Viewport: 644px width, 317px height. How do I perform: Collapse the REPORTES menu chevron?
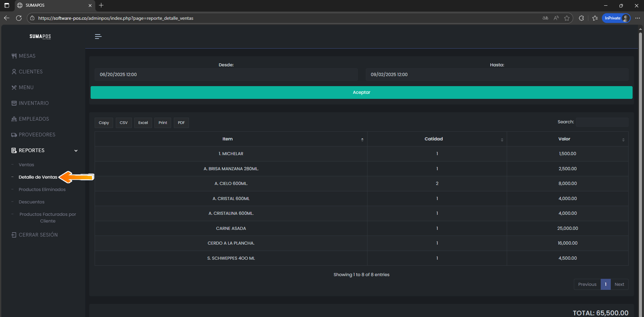[76, 151]
